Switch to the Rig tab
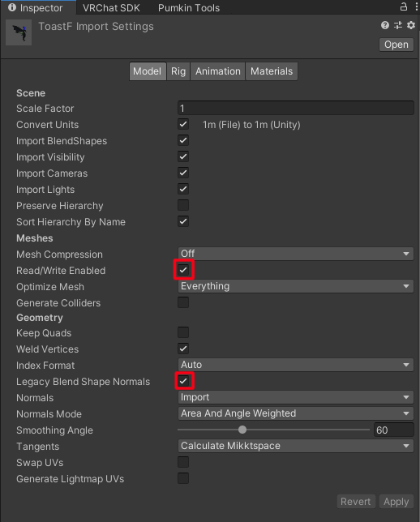The height and width of the screenshot is (522, 420). coord(178,71)
